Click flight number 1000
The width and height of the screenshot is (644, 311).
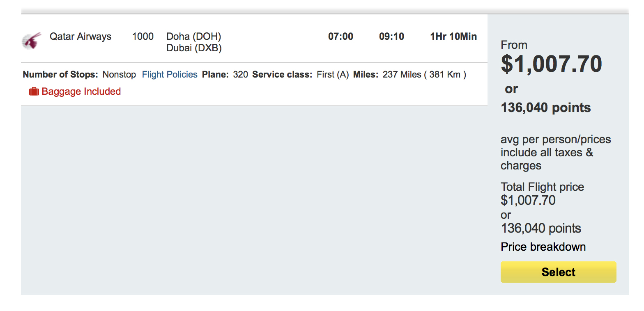(x=143, y=37)
